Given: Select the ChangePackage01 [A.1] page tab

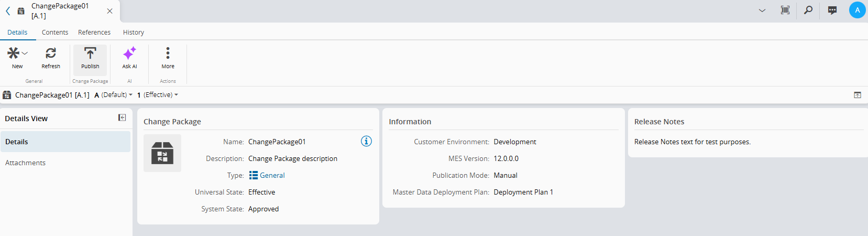Looking at the screenshot, I should [60, 11].
